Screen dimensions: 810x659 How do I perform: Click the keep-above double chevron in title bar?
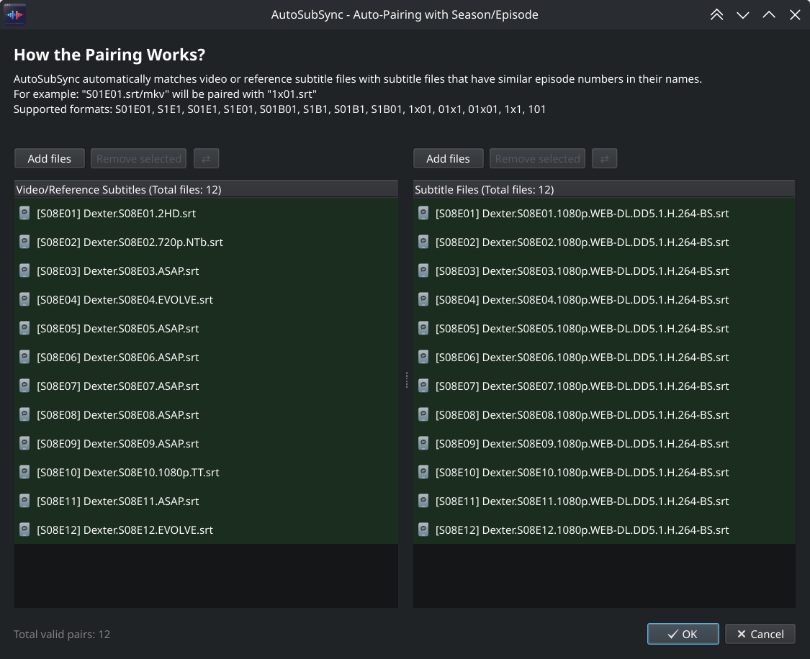pos(716,14)
